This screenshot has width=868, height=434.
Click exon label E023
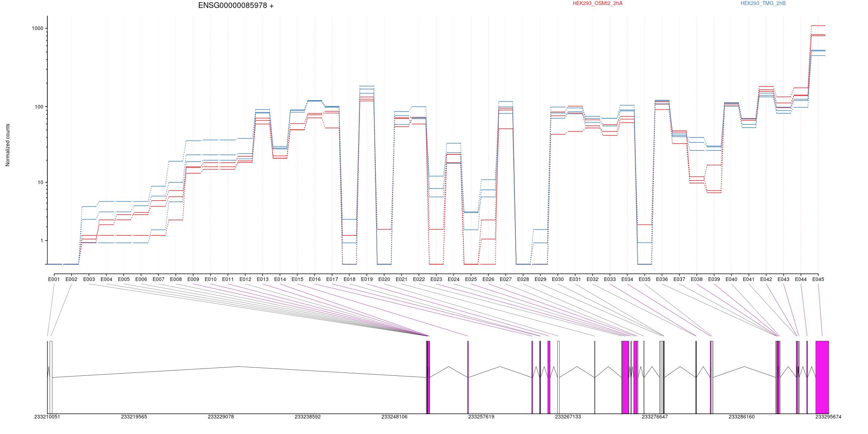click(436, 279)
